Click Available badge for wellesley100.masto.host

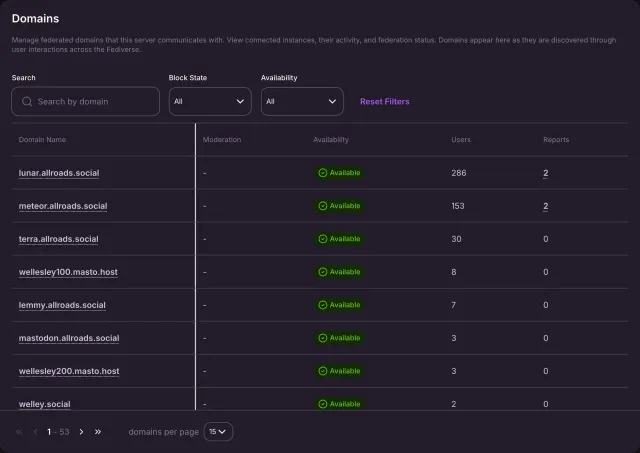pyautogui.click(x=339, y=272)
